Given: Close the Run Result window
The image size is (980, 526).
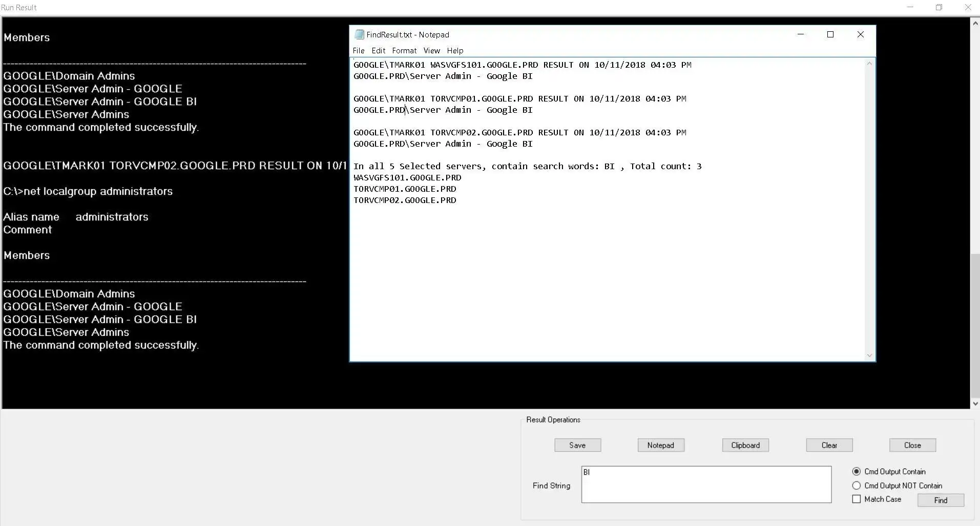Looking at the screenshot, I should coord(968,7).
